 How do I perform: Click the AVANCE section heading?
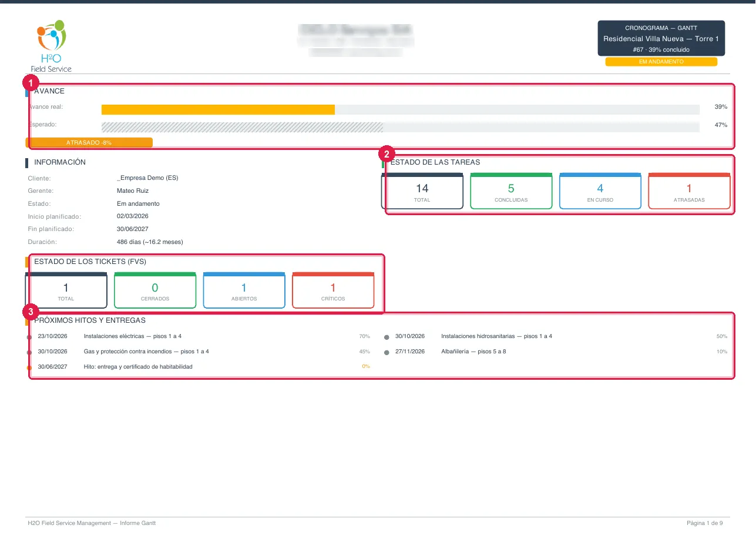[49, 91]
